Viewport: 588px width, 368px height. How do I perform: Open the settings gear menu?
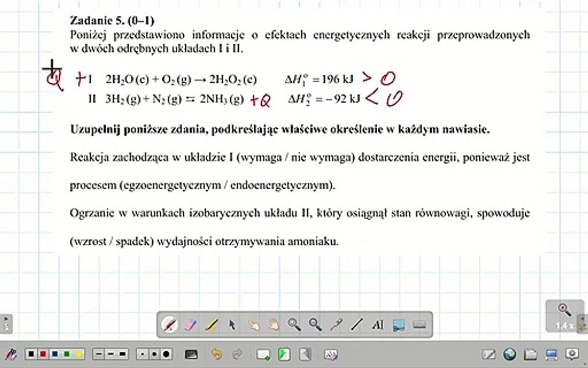(572, 354)
